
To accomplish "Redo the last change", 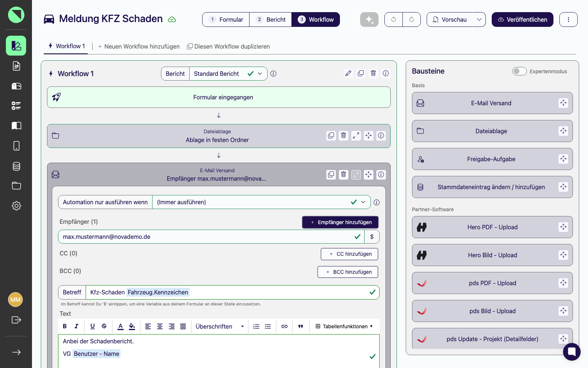I will 412,20.
